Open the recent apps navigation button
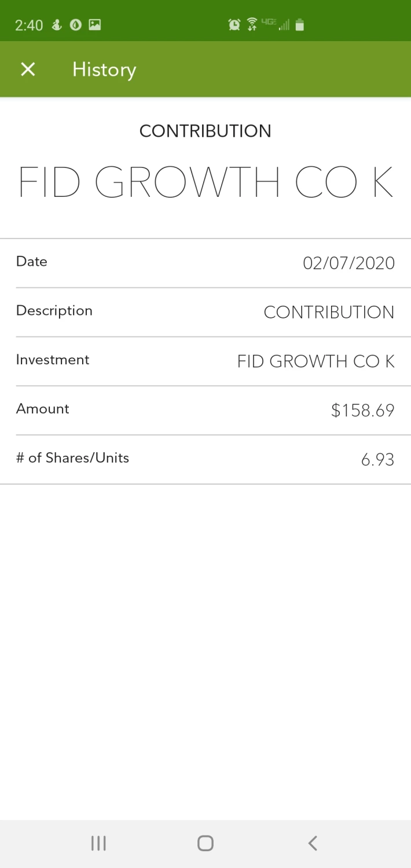Screen dimensions: 411x868 point(98,843)
